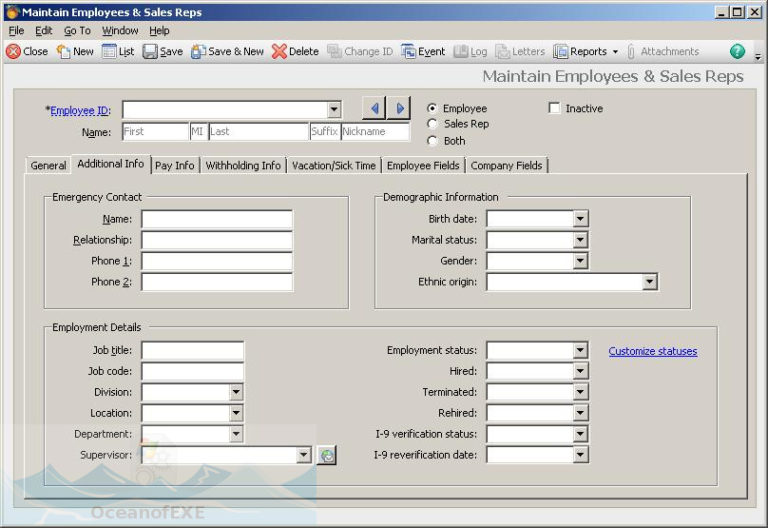Click the supervisor lookup icon button
The height and width of the screenshot is (528, 768).
pos(327,455)
